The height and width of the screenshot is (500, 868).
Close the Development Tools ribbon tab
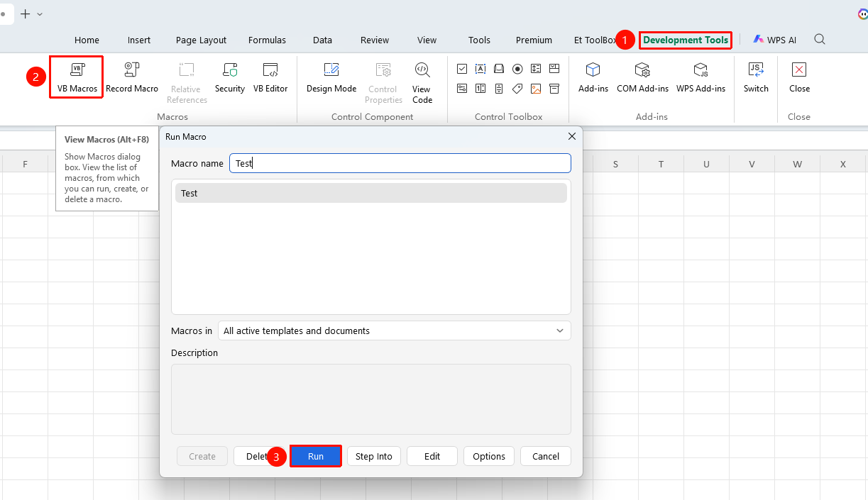pyautogui.click(x=799, y=77)
